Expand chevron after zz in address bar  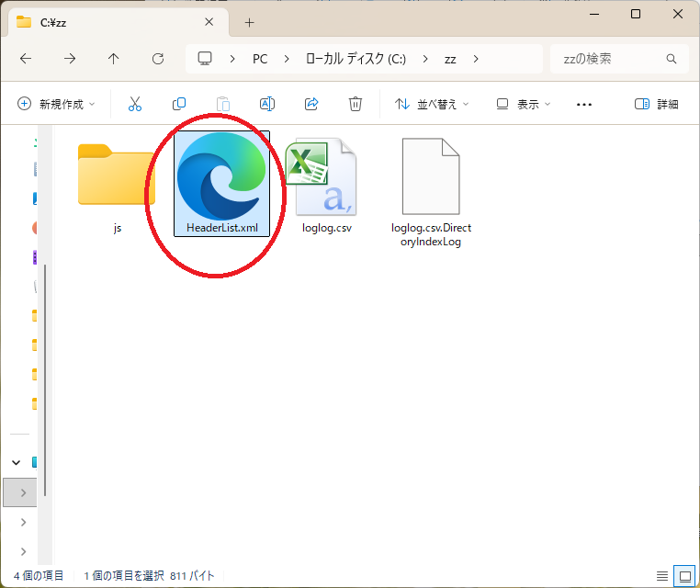coord(476,59)
